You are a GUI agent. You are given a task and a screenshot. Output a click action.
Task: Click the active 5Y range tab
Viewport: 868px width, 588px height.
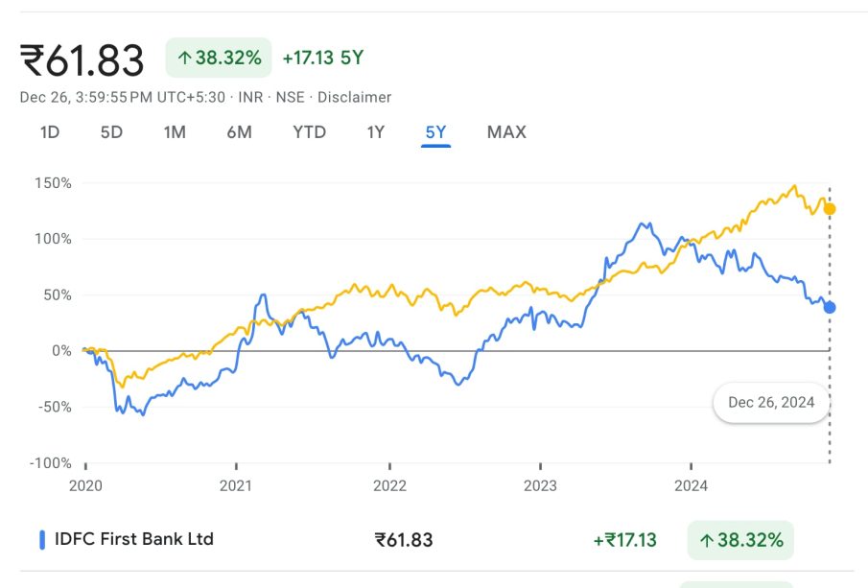(435, 132)
